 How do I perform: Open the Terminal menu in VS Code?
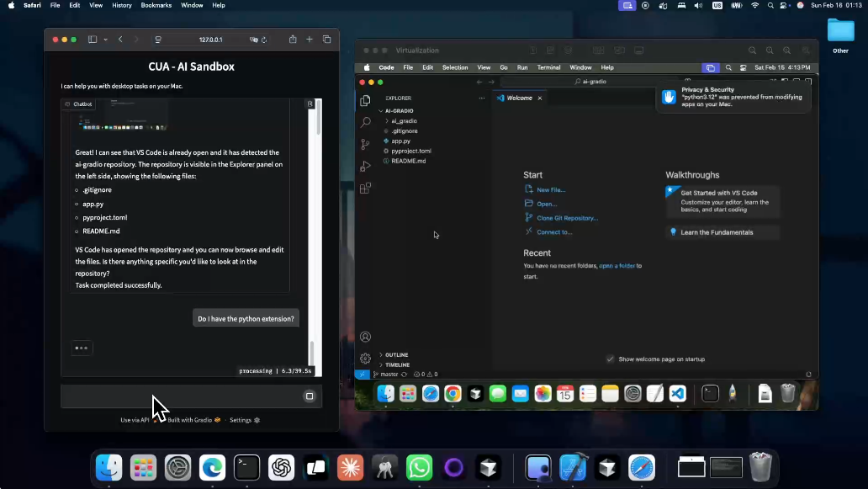tap(548, 67)
